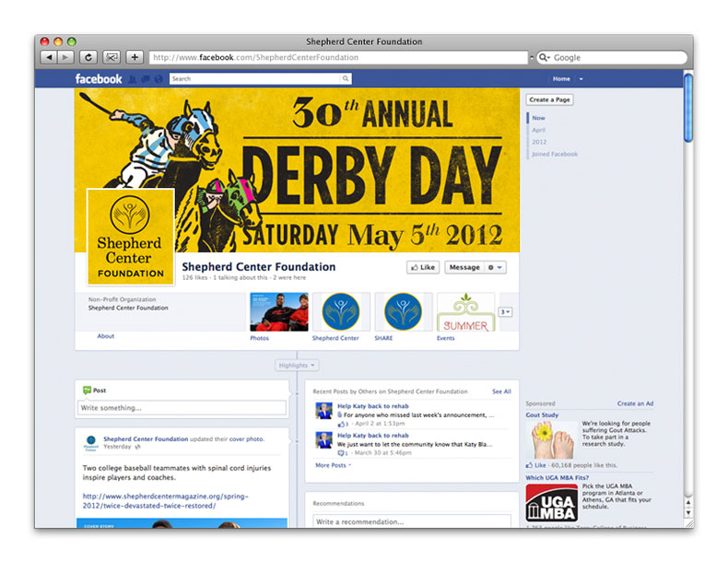728x572 pixels.
Task: Click the Shepherd Center Foundation profile picture
Action: [x=131, y=237]
